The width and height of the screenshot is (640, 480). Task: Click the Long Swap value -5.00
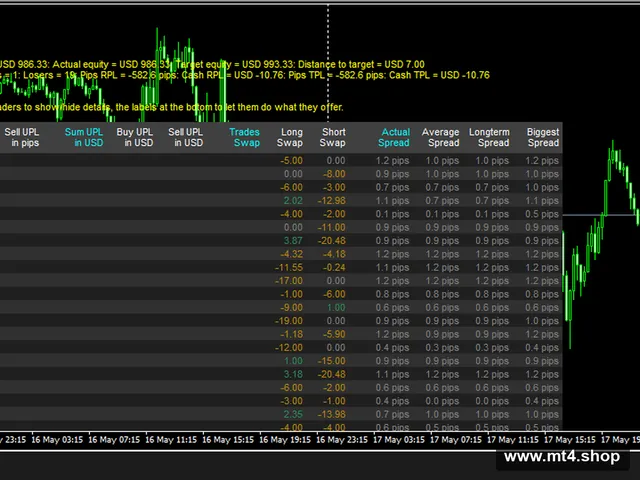coord(291,161)
